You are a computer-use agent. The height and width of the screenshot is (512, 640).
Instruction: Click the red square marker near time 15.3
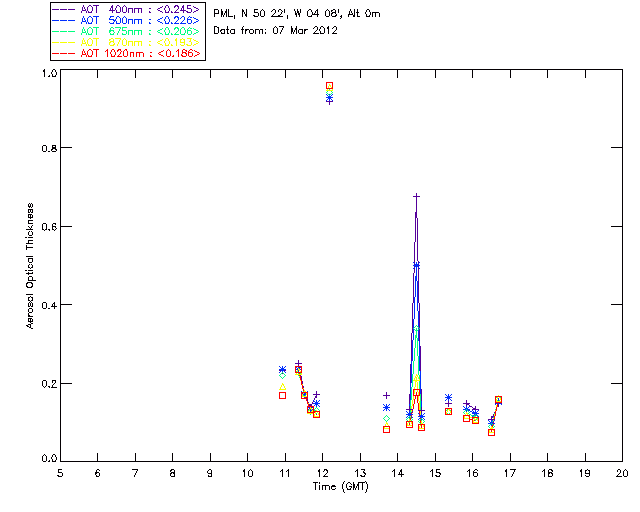pyautogui.click(x=448, y=411)
